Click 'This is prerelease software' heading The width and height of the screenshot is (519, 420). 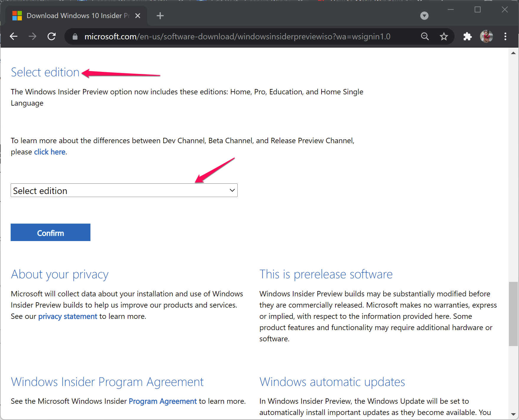coord(326,274)
